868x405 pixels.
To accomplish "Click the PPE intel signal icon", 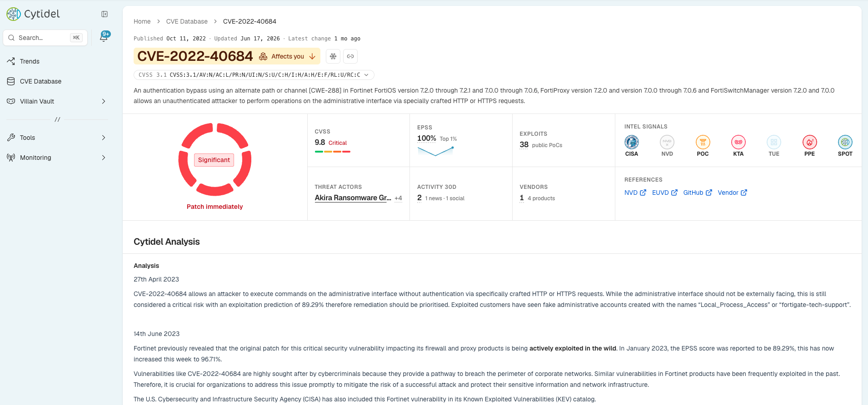I will [x=809, y=142].
